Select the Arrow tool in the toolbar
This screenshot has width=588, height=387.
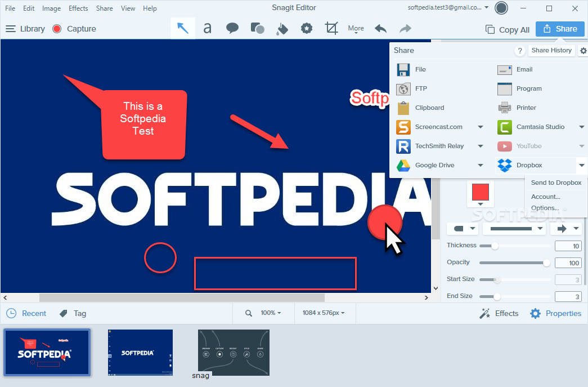[183, 28]
